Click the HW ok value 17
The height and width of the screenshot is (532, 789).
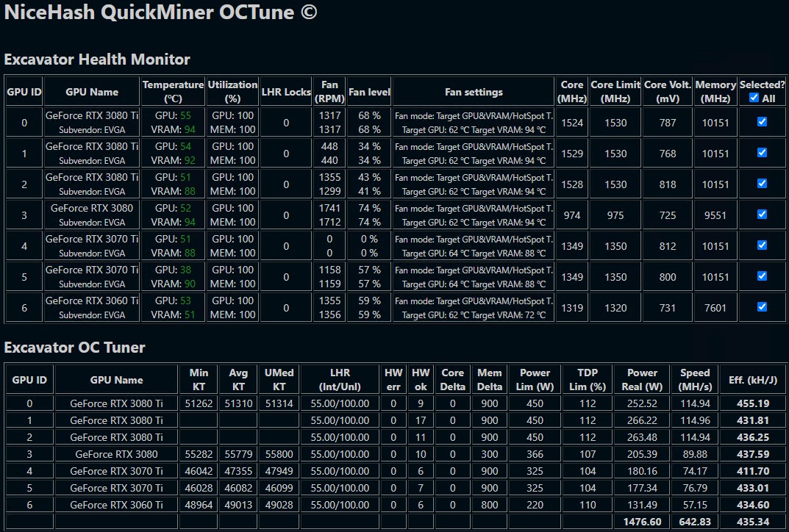[x=421, y=420]
